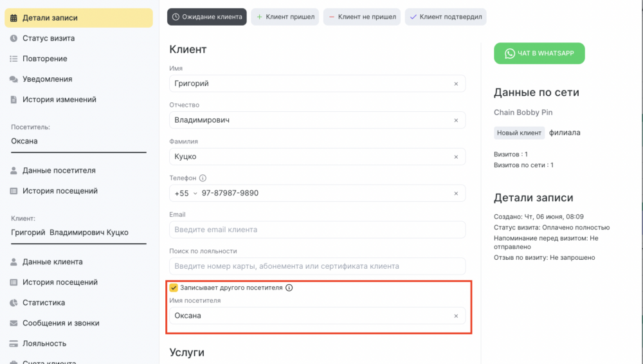Click the document icon beside История изменений
The image size is (643, 364).
(x=14, y=99)
